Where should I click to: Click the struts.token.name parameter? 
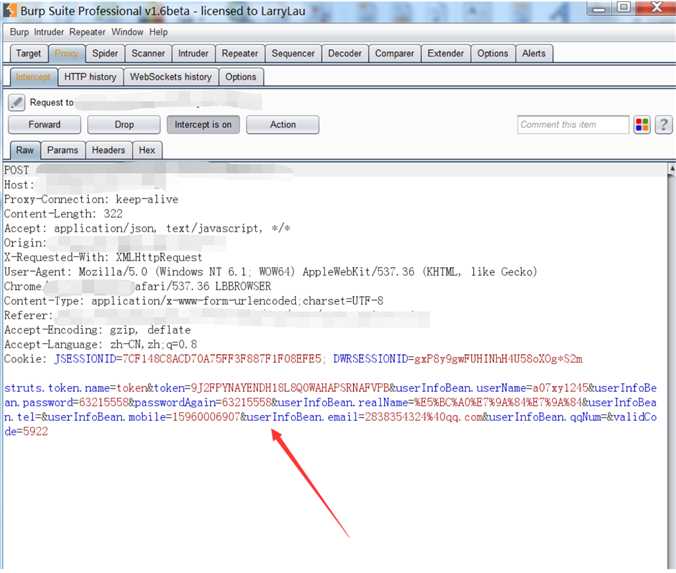point(76,388)
